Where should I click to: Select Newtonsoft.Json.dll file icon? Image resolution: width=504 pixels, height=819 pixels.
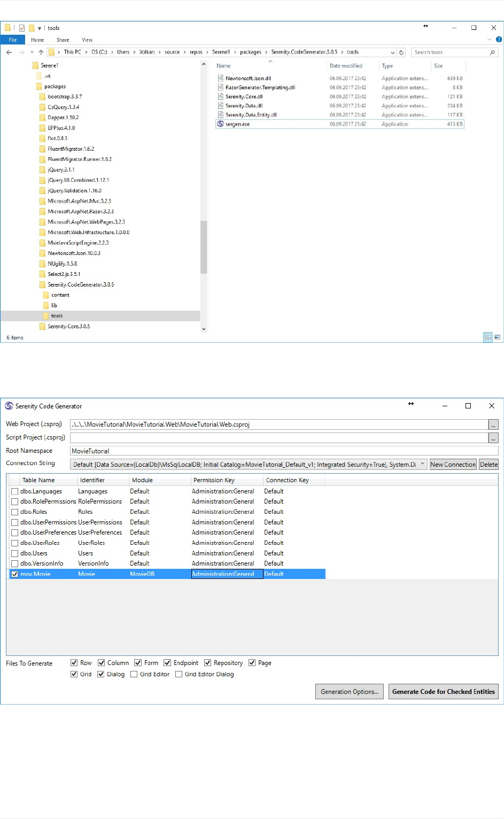220,78
